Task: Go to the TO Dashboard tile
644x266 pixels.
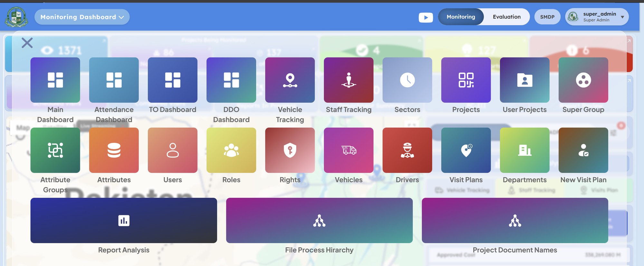Action: [173, 80]
